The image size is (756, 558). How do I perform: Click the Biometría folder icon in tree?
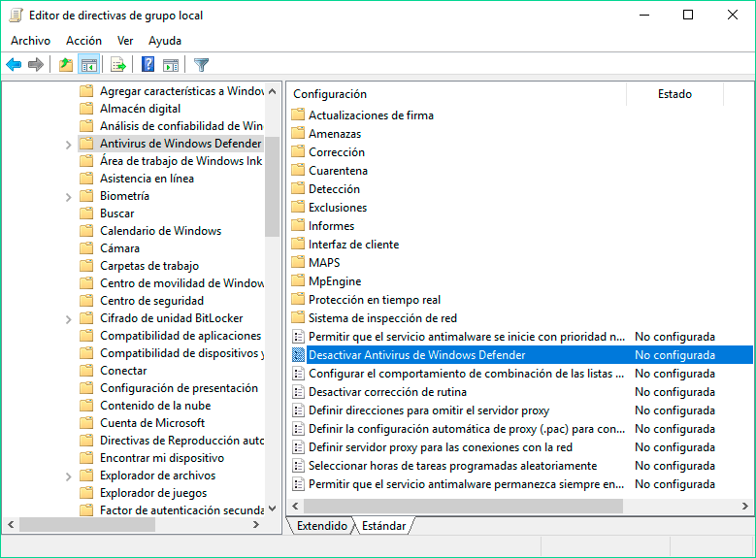click(x=86, y=195)
